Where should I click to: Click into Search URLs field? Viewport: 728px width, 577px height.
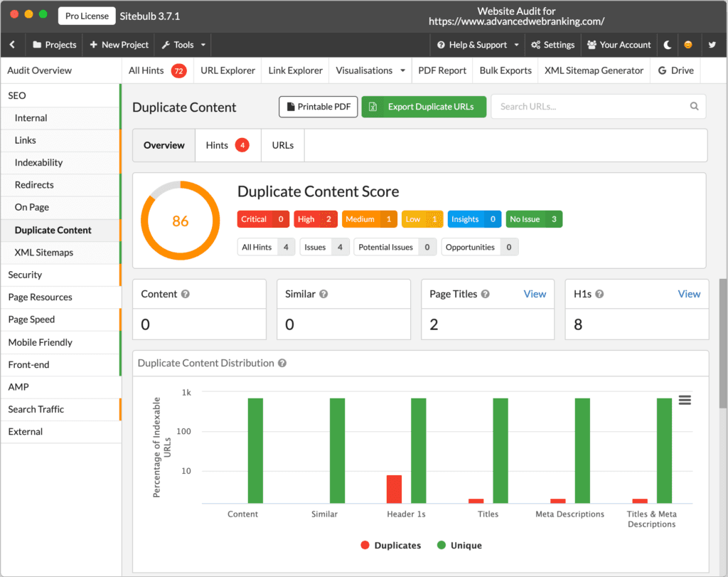(599, 107)
